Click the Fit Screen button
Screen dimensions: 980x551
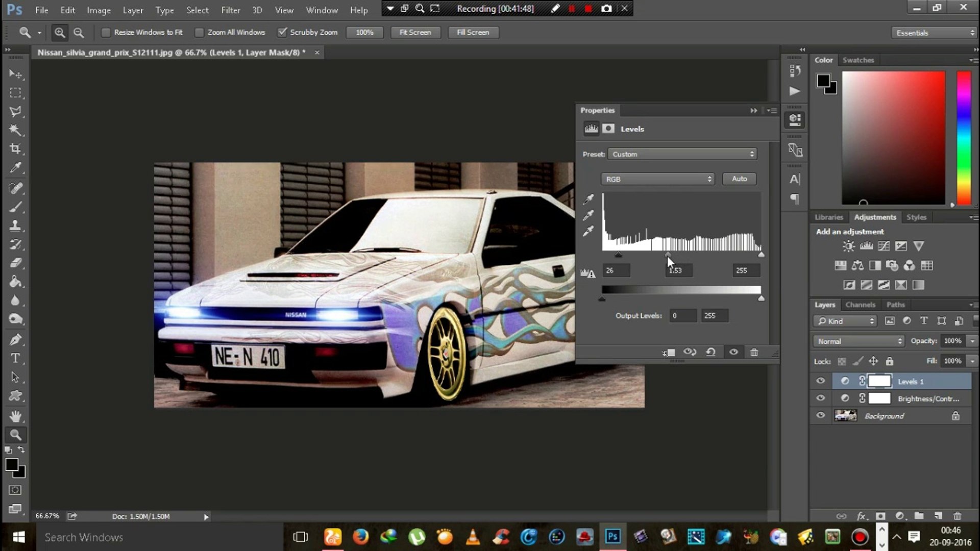(415, 32)
